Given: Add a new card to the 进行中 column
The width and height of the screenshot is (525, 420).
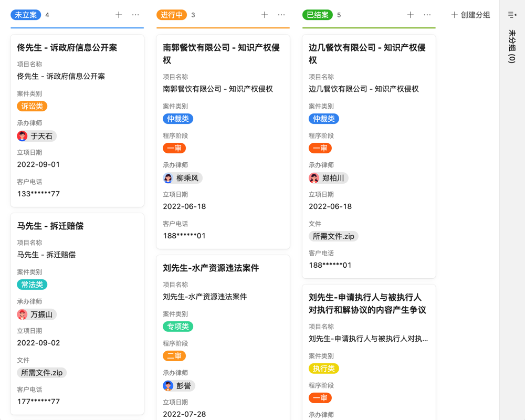Looking at the screenshot, I should pos(265,15).
